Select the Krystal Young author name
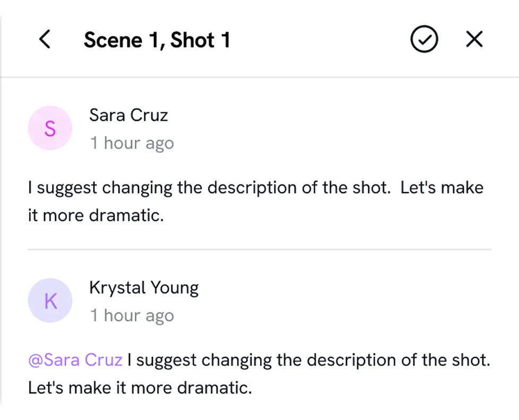Viewport: 519px width, 420px height. coord(144,288)
